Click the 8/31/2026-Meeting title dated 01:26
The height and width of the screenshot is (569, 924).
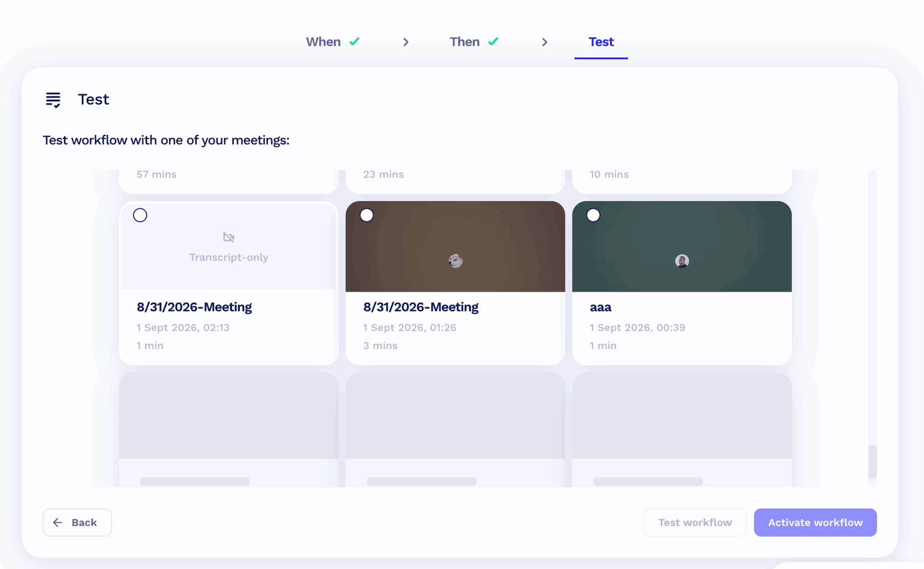click(421, 307)
